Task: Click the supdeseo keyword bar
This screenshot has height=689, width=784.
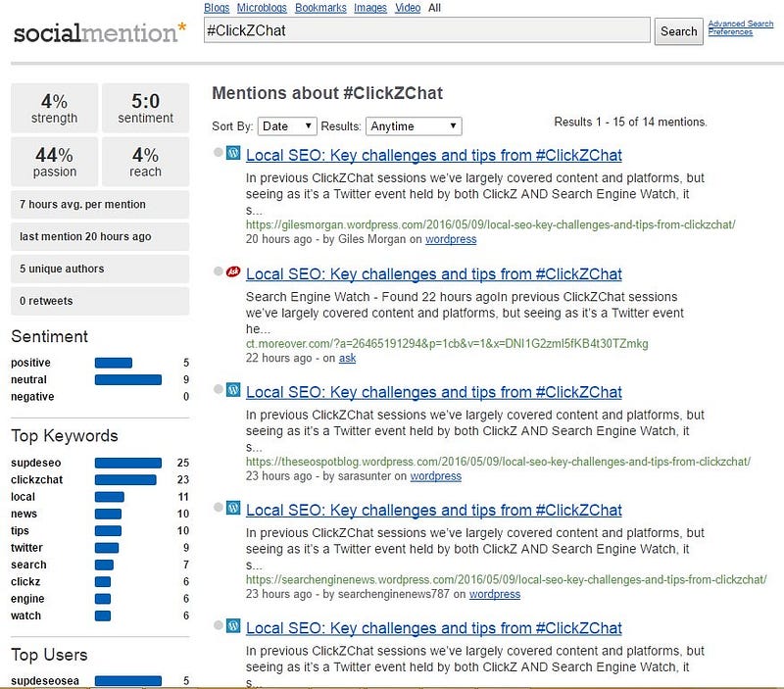Action: point(128,463)
